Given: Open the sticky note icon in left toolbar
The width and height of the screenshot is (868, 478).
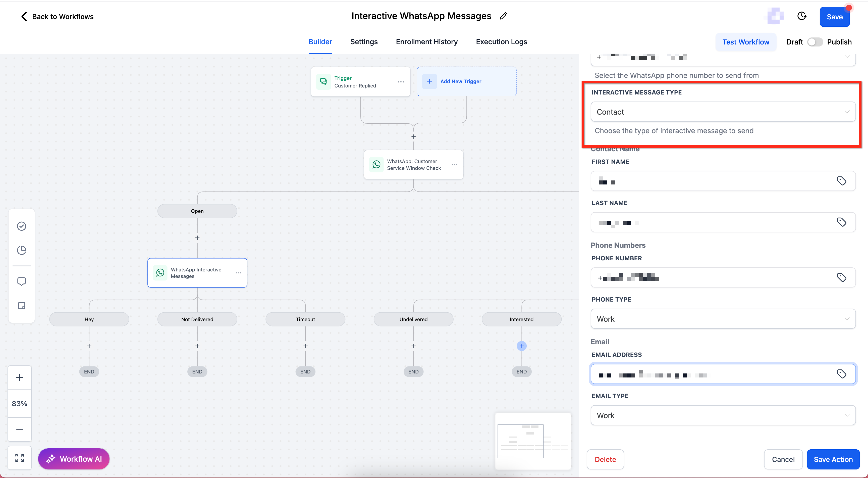Looking at the screenshot, I should point(22,306).
